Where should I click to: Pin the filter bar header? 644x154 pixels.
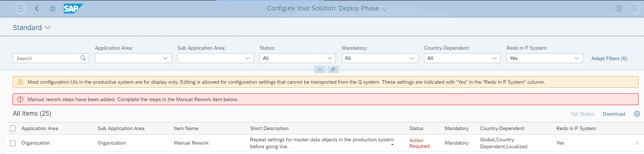pyautogui.click(x=333, y=70)
